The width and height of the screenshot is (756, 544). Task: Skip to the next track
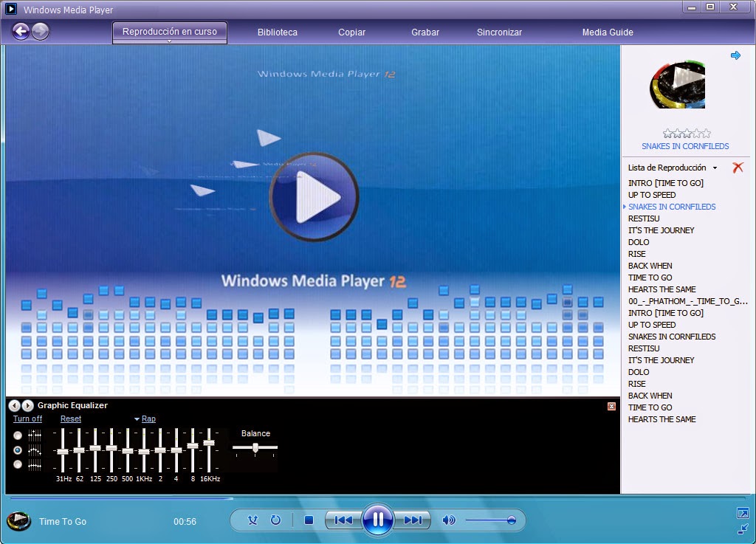(412, 520)
